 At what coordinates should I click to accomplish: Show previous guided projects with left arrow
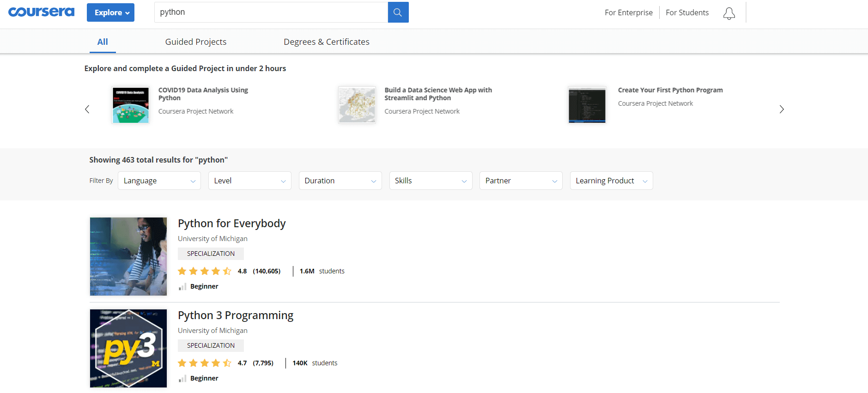point(87,109)
